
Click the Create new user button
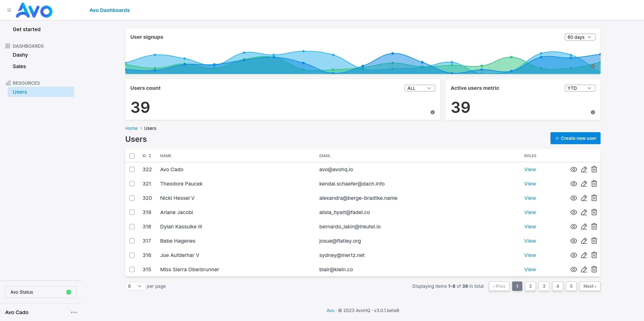pyautogui.click(x=575, y=138)
